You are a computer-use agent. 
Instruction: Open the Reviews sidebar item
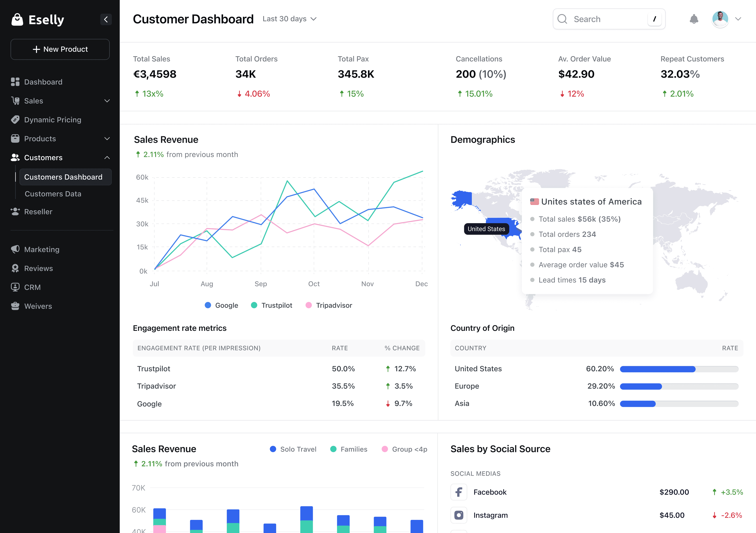(x=38, y=268)
